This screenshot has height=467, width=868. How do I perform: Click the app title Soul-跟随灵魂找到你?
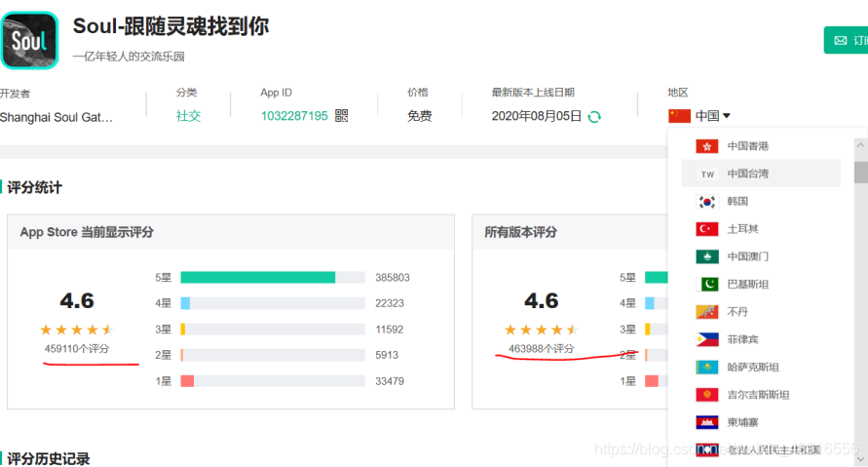click(171, 26)
